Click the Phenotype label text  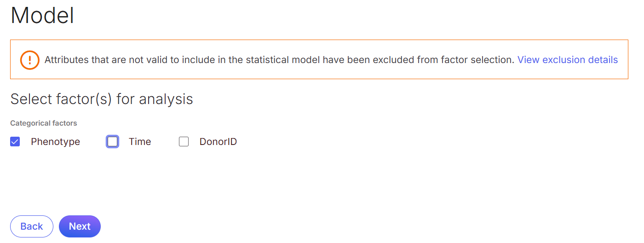click(55, 142)
